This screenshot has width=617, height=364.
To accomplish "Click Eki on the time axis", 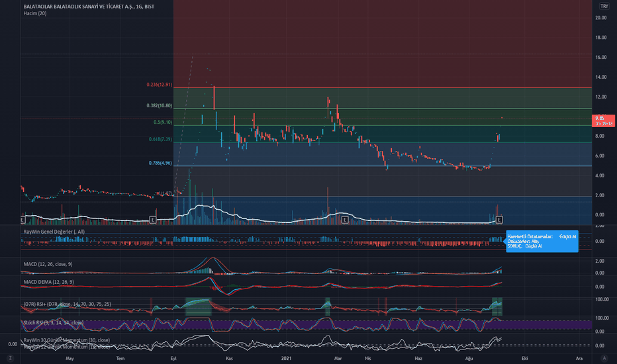I will point(524,359).
